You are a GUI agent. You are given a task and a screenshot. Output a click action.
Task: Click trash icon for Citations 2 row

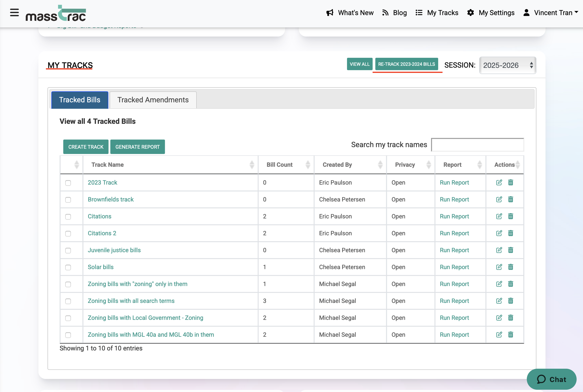point(510,233)
